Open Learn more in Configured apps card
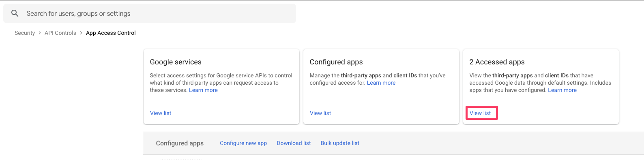This screenshot has height=160, width=644. point(381,83)
